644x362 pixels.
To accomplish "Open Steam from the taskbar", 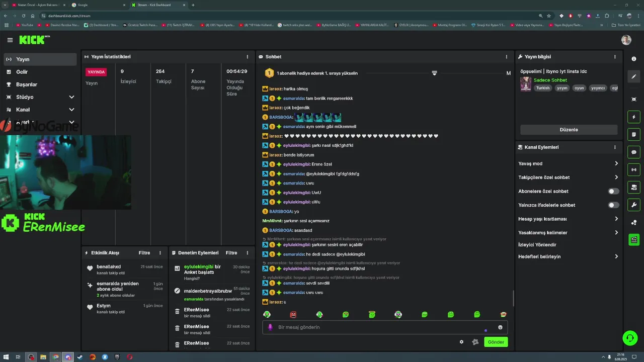I will click(80, 357).
